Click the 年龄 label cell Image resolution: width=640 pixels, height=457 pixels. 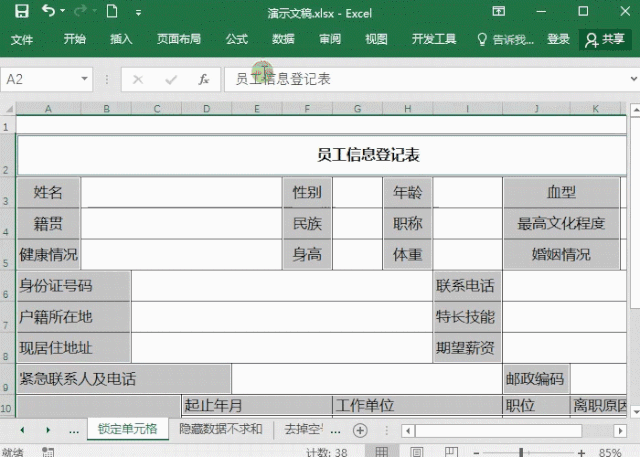point(407,192)
